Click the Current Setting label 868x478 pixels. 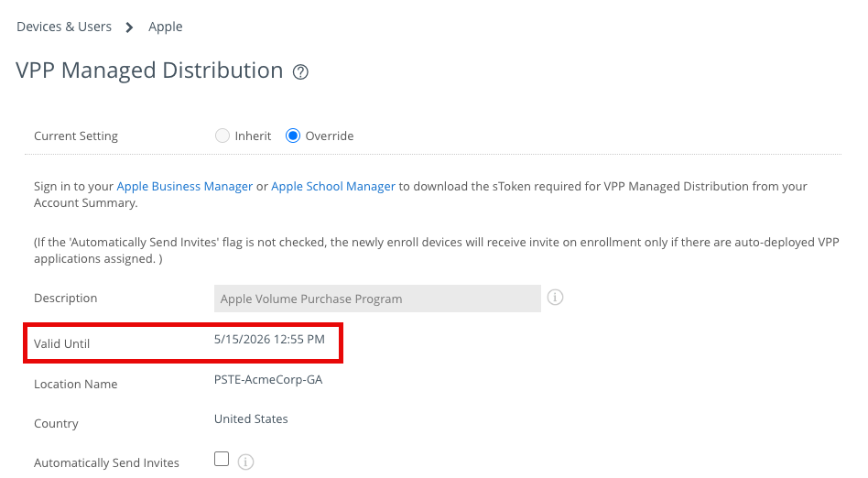[76, 136]
